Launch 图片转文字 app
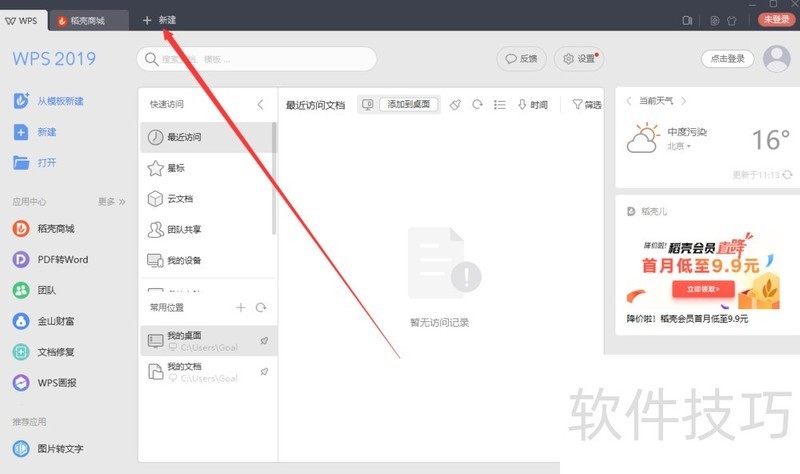800x474 pixels. coord(48,449)
